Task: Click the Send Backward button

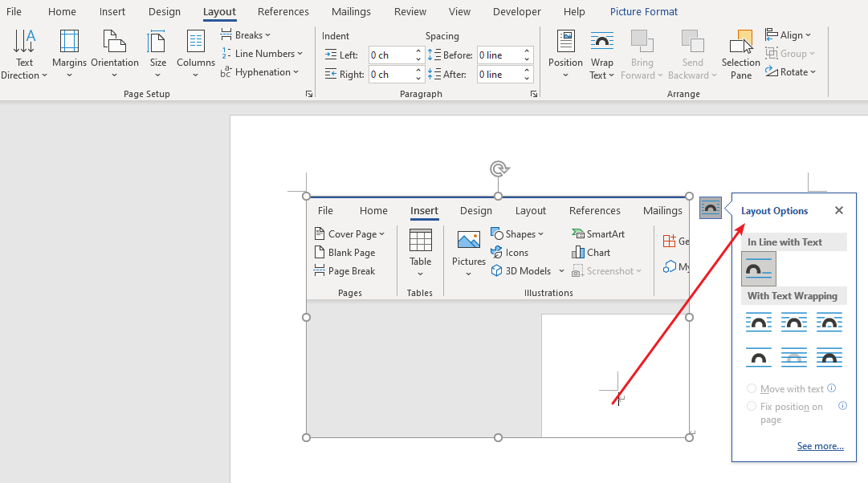Action: click(x=692, y=55)
